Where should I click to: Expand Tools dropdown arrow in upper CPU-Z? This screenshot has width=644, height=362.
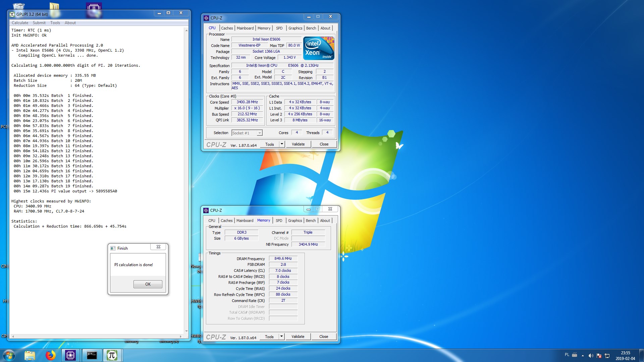pos(282,144)
